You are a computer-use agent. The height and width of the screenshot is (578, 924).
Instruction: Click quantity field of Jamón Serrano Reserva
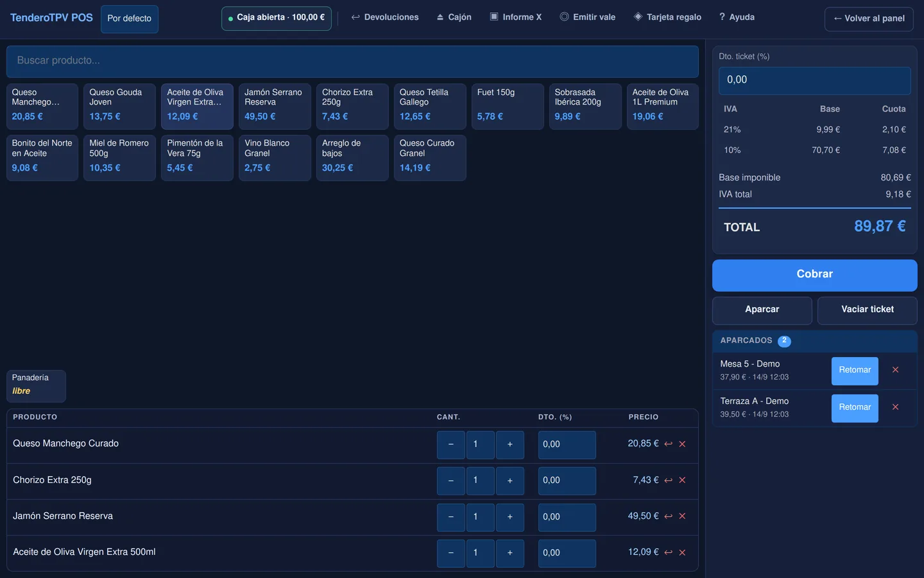[481, 517]
